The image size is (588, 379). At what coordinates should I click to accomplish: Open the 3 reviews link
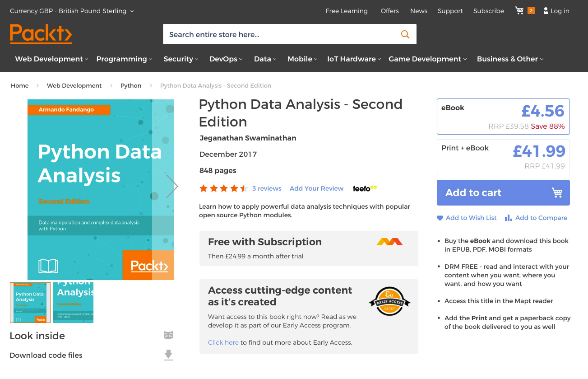(x=266, y=188)
